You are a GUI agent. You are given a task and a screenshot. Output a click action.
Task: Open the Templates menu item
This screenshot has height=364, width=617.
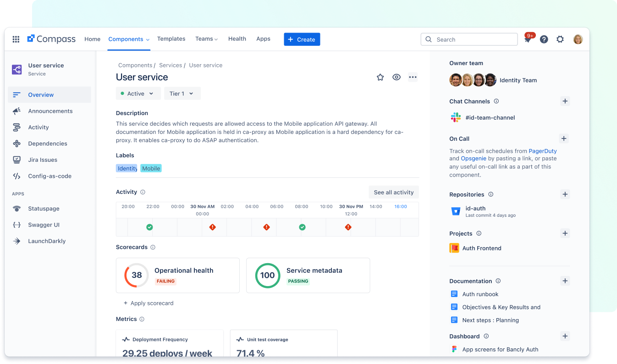171,39
